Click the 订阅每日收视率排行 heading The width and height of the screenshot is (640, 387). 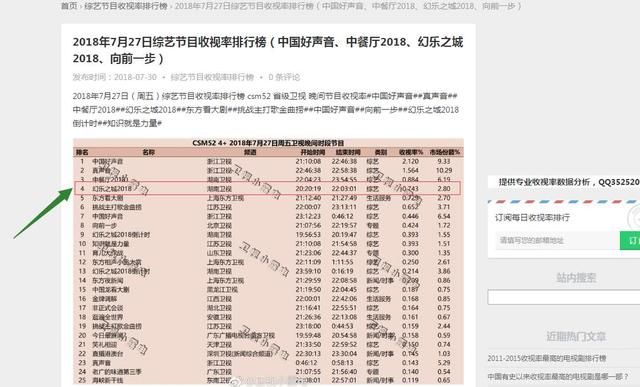click(532, 218)
